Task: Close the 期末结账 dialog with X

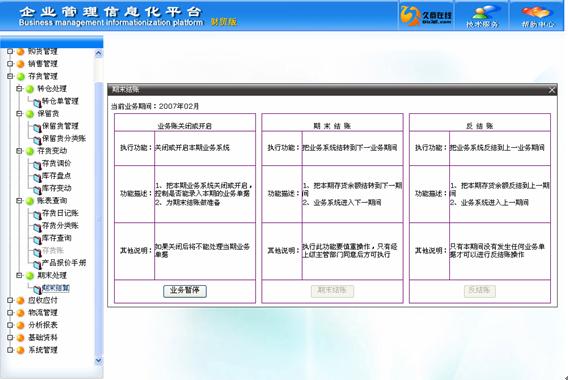Action: (x=551, y=90)
